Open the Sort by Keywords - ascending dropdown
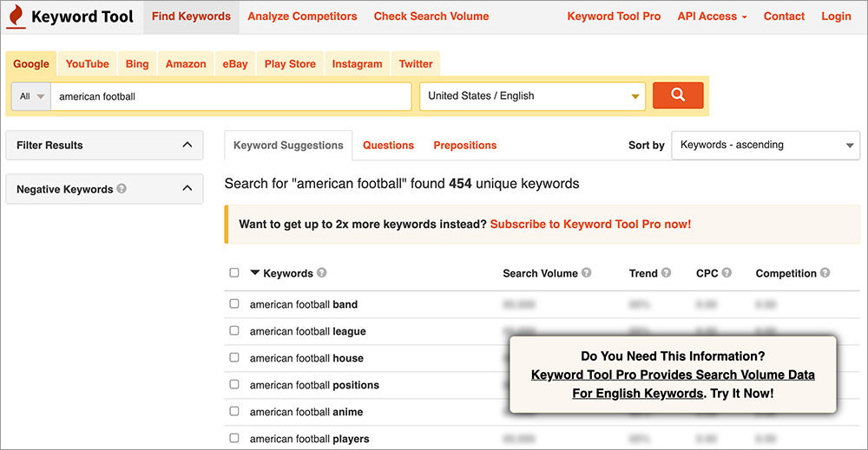 click(x=766, y=145)
